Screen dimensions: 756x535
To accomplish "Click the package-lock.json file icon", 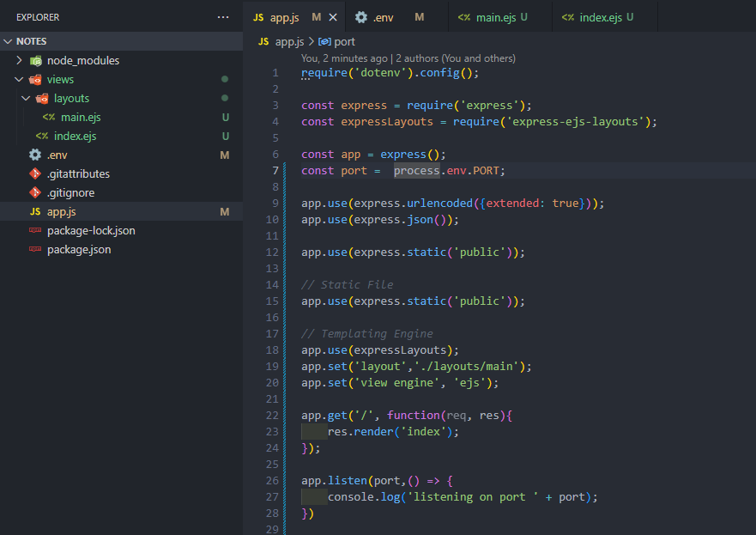I will [35, 231].
